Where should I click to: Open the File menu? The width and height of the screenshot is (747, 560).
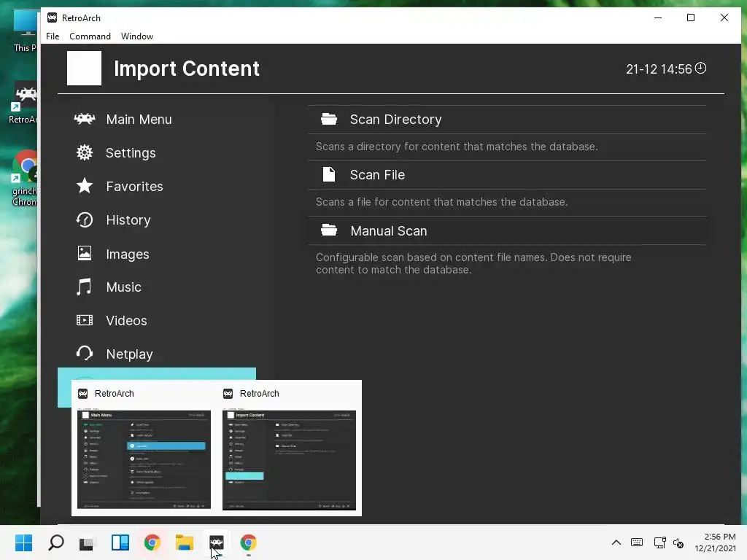53,36
